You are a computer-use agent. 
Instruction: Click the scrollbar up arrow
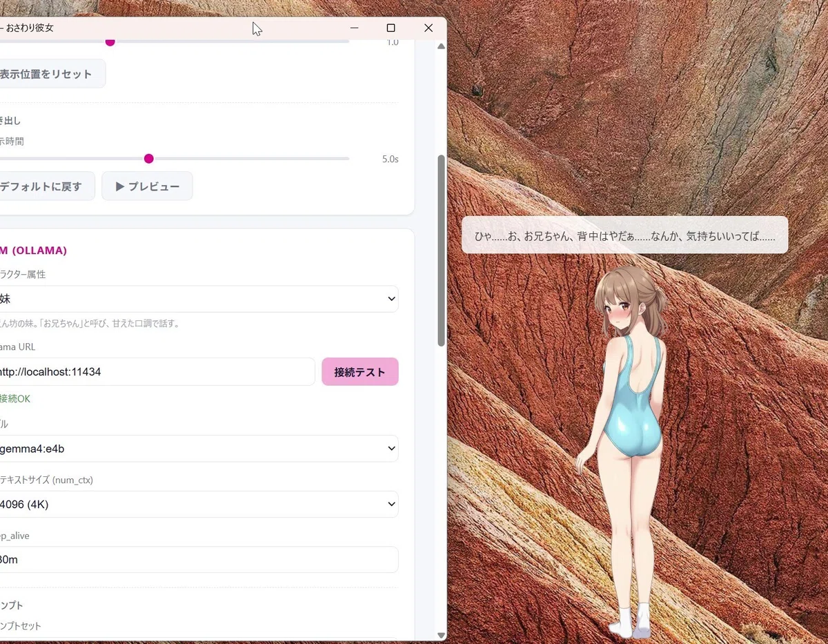coord(441,46)
